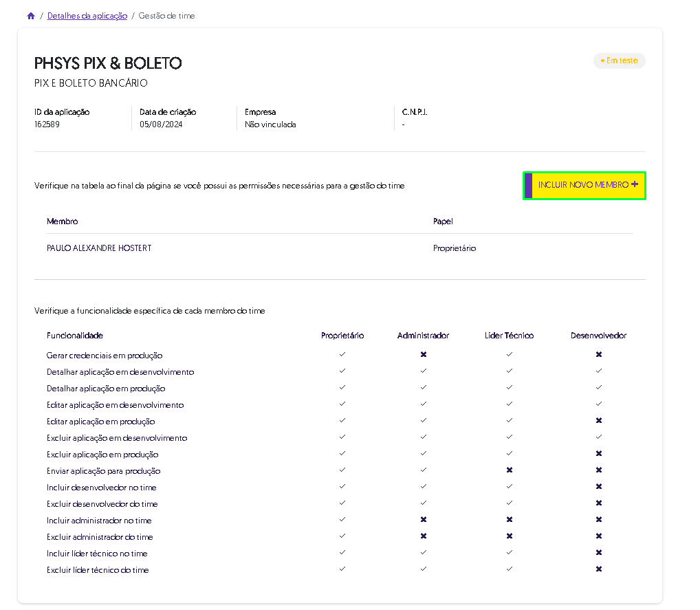Click Desenvolvedor X icon for Enviar aplicação para produção
This screenshot has width=700, height=610.
tap(599, 470)
